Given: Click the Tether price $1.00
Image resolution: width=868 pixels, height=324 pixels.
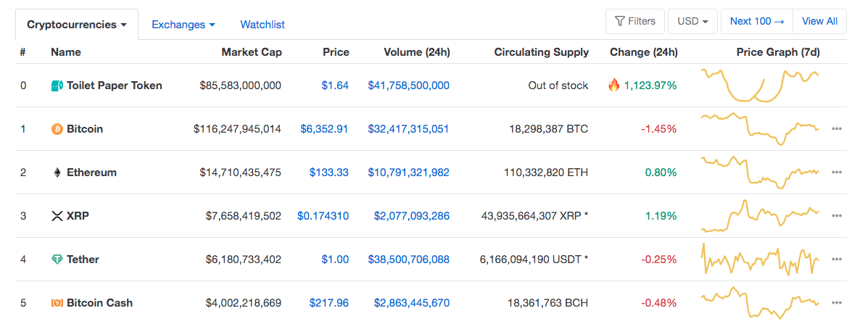Looking at the screenshot, I should 335,259.
